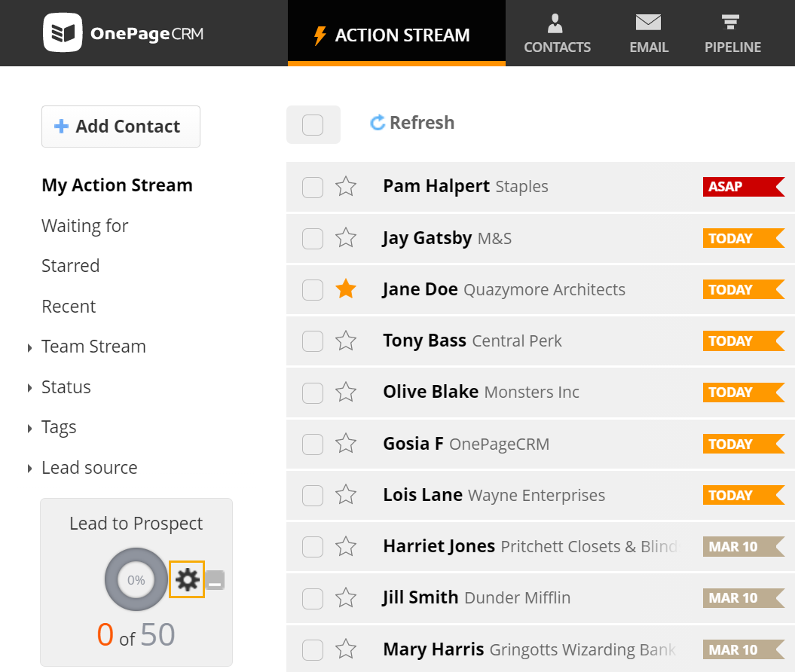Viewport: 795px width, 672px height.
Task: Click the OnePageCRM logo icon
Action: click(x=63, y=32)
